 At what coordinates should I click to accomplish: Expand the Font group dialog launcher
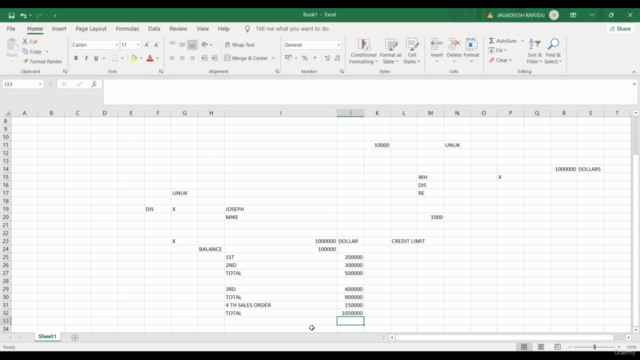(x=161, y=71)
